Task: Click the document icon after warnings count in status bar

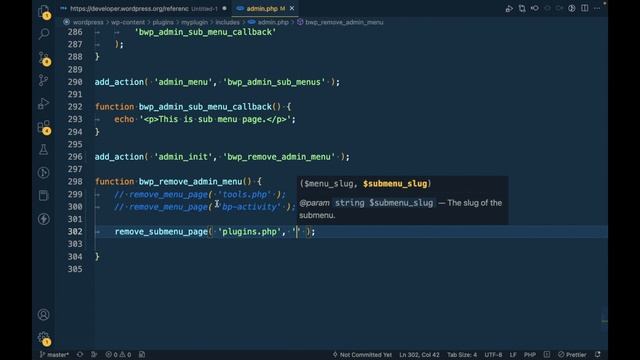Action: click(x=142, y=355)
